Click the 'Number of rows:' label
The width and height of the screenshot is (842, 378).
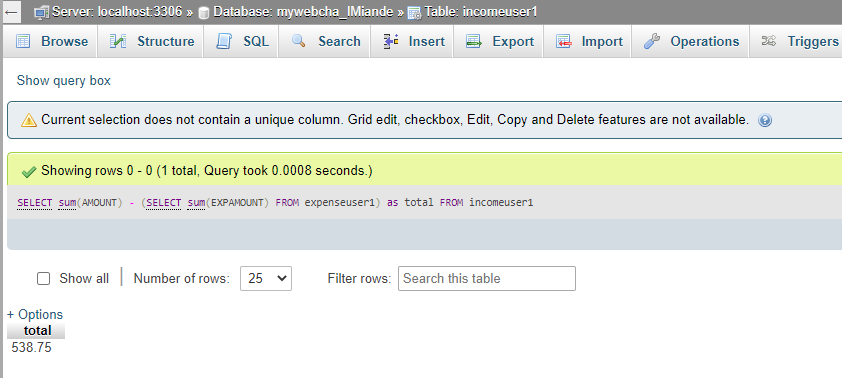click(182, 279)
